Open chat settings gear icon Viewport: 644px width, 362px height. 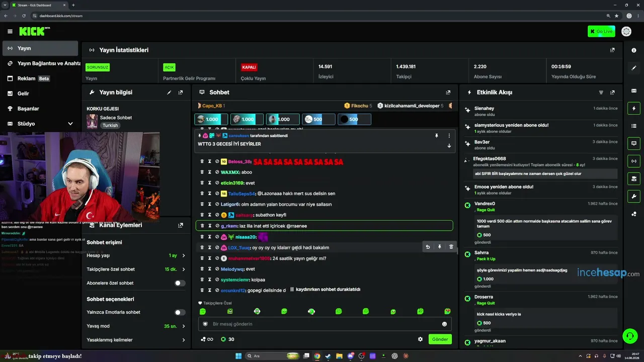tap(420, 339)
